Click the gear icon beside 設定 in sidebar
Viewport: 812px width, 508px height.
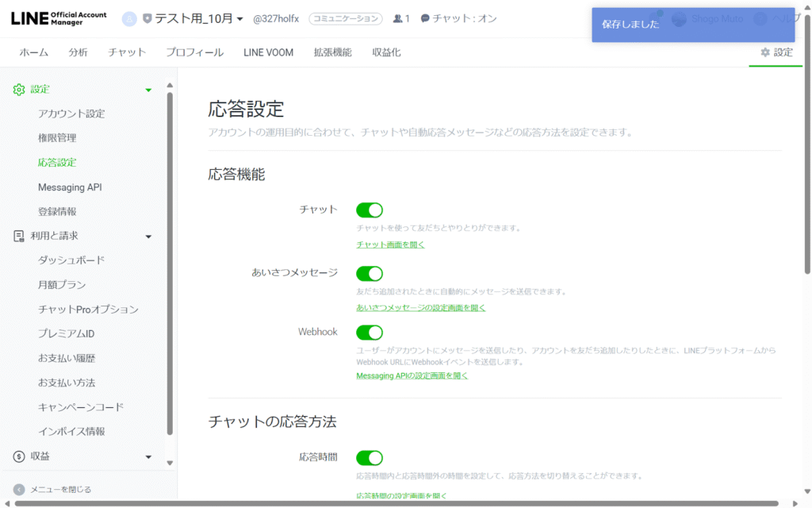(19, 90)
